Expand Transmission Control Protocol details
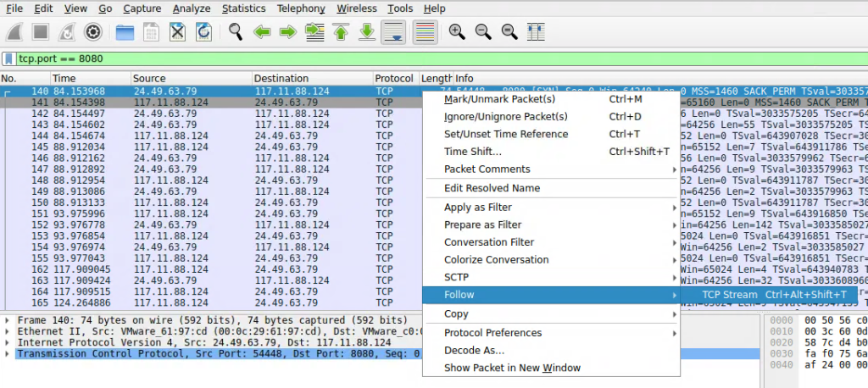The height and width of the screenshot is (388, 868). pos(8,353)
